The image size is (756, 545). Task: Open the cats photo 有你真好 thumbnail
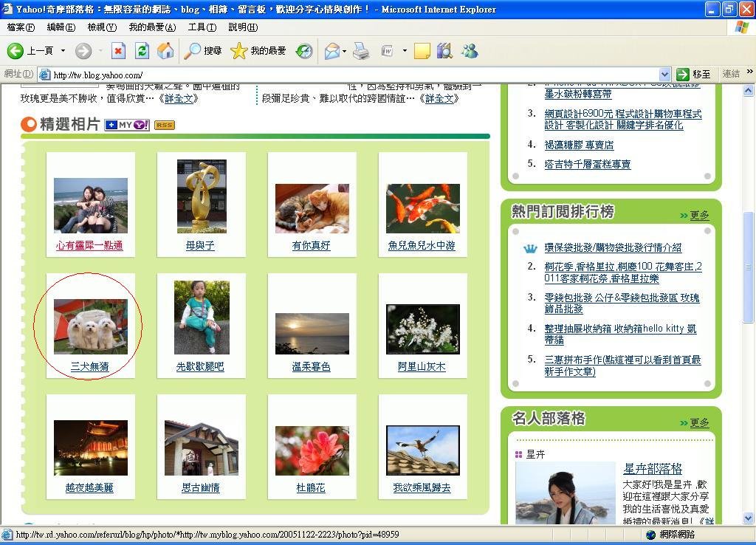point(312,208)
